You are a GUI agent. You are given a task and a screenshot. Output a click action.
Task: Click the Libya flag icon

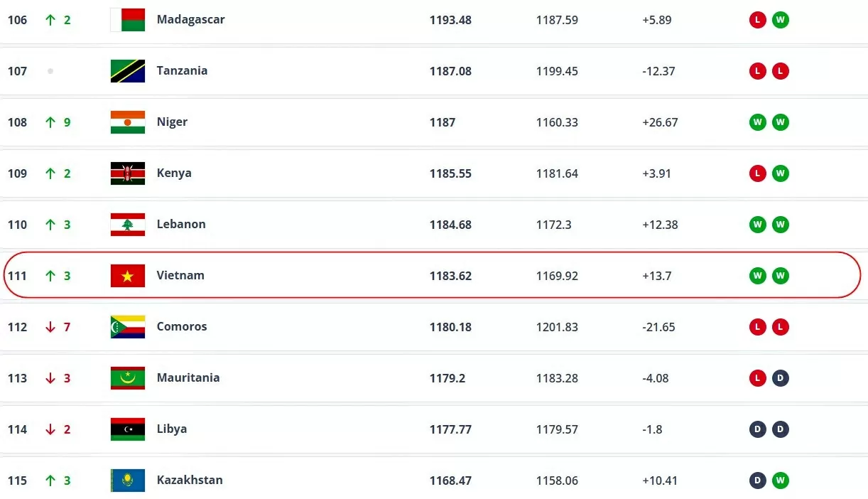point(128,429)
